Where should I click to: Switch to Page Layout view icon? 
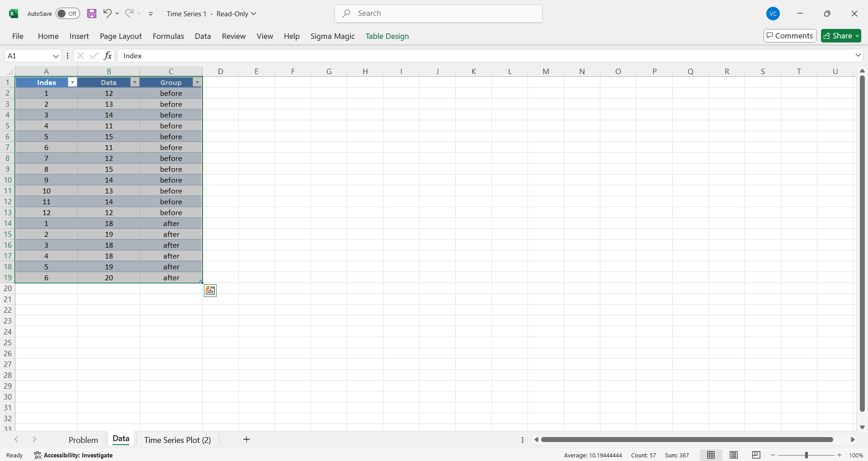[734, 455]
